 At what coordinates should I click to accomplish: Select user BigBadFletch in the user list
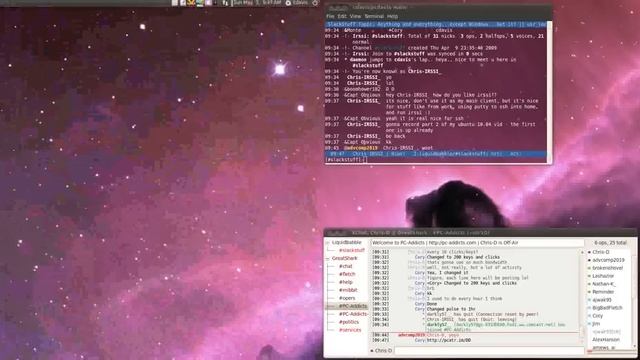(x=607, y=308)
